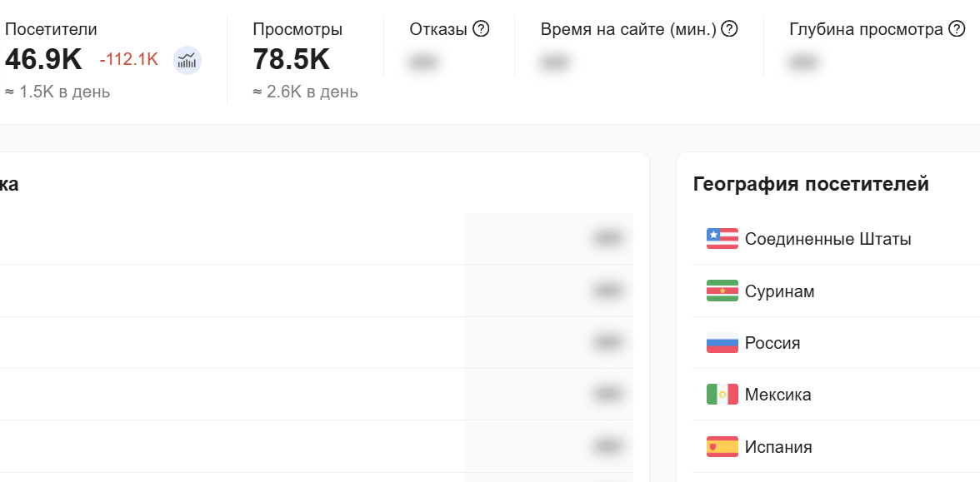Open the Соединенные Штаты country entry
Screen dimensions: 980x482
pos(827,239)
